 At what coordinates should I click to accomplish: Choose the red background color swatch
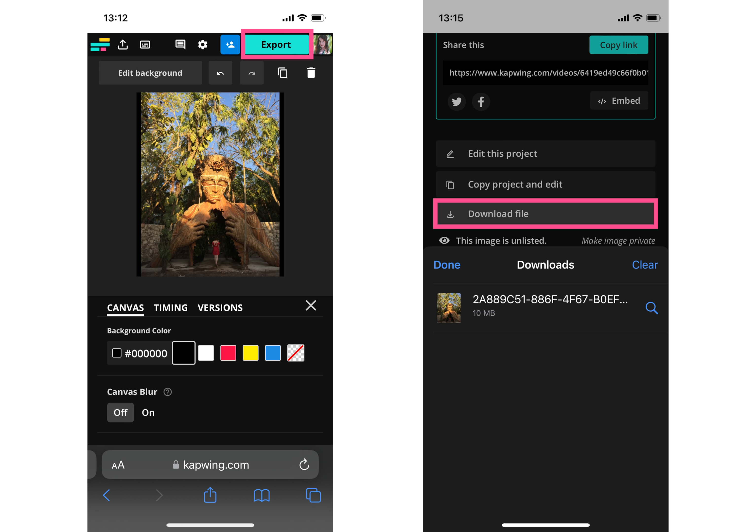(228, 353)
